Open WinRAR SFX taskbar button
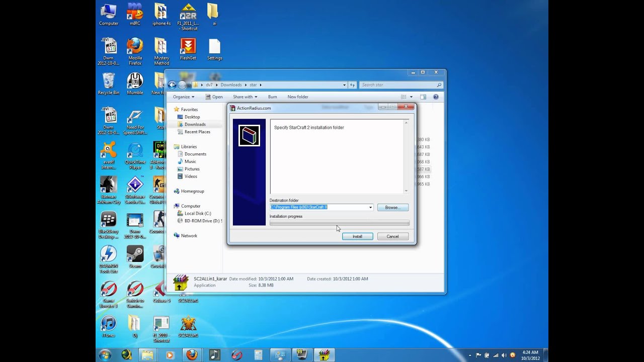Image resolution: width=644 pixels, height=362 pixels. pyautogui.click(x=324, y=355)
